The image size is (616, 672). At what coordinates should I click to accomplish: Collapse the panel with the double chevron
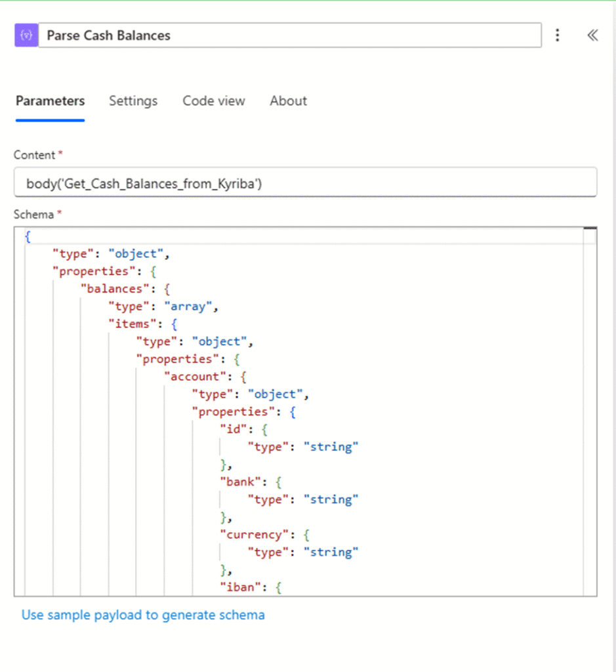(592, 35)
